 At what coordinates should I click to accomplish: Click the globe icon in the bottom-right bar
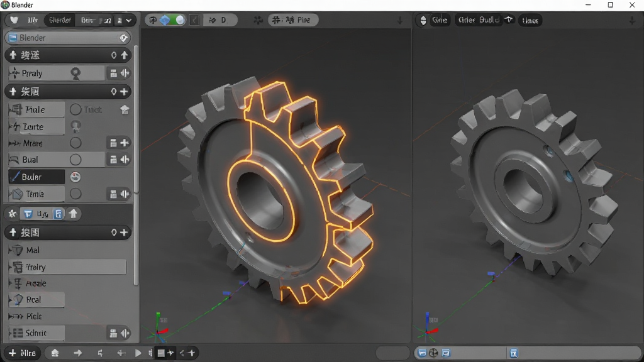tap(434, 353)
